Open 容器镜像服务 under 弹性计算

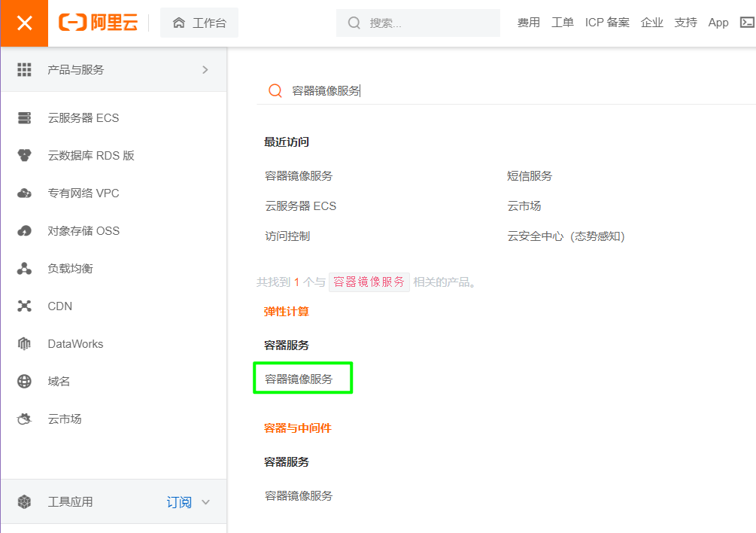[299, 379]
